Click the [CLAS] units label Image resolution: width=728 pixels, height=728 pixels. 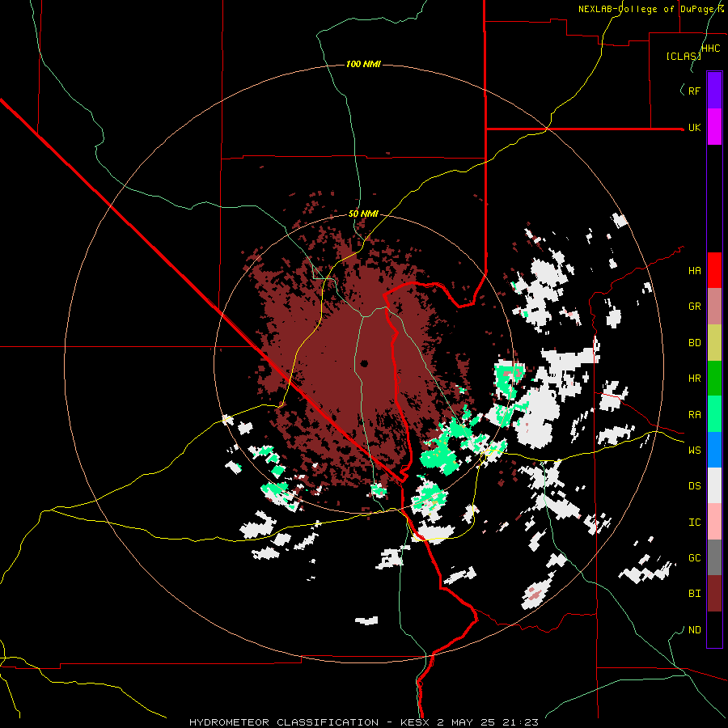pos(684,57)
